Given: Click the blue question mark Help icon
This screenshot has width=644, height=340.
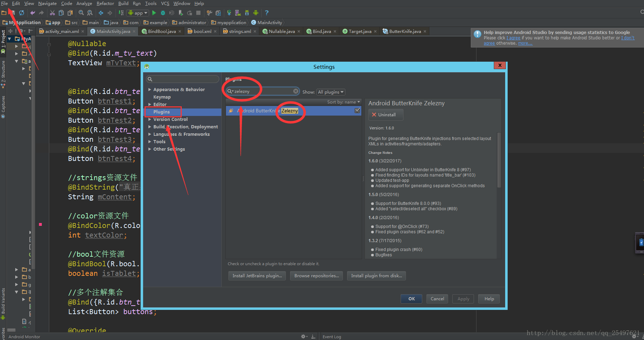Looking at the screenshot, I should click(267, 13).
